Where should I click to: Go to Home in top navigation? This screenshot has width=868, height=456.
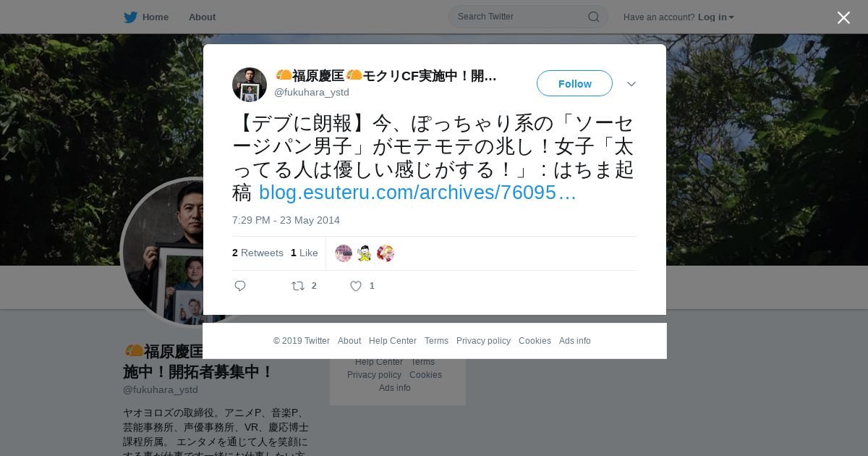pos(156,17)
